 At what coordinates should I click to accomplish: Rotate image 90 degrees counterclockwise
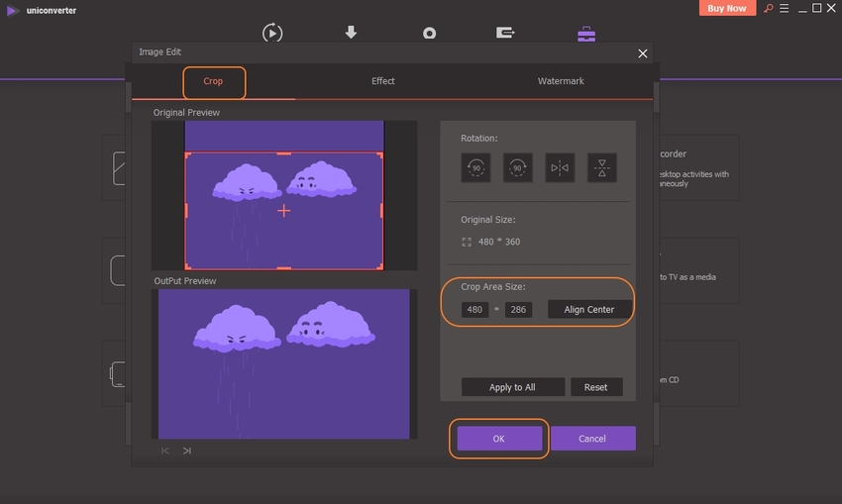pos(475,167)
